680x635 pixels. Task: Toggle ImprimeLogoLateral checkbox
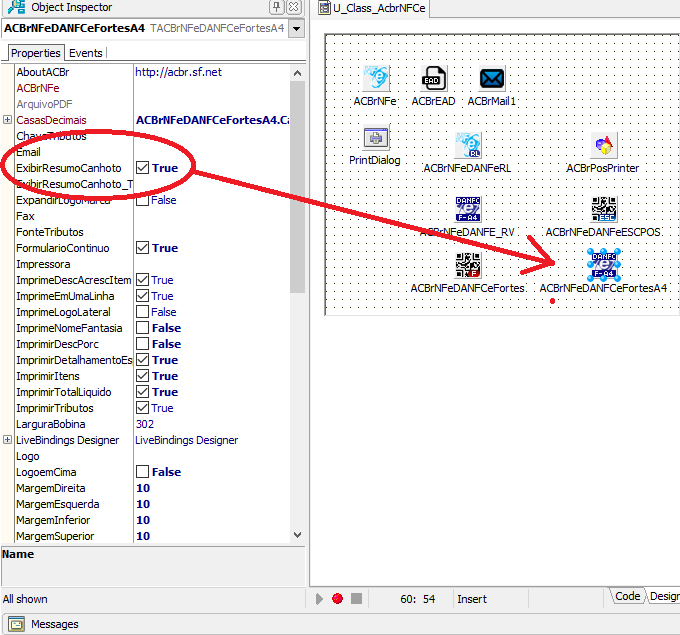point(142,312)
